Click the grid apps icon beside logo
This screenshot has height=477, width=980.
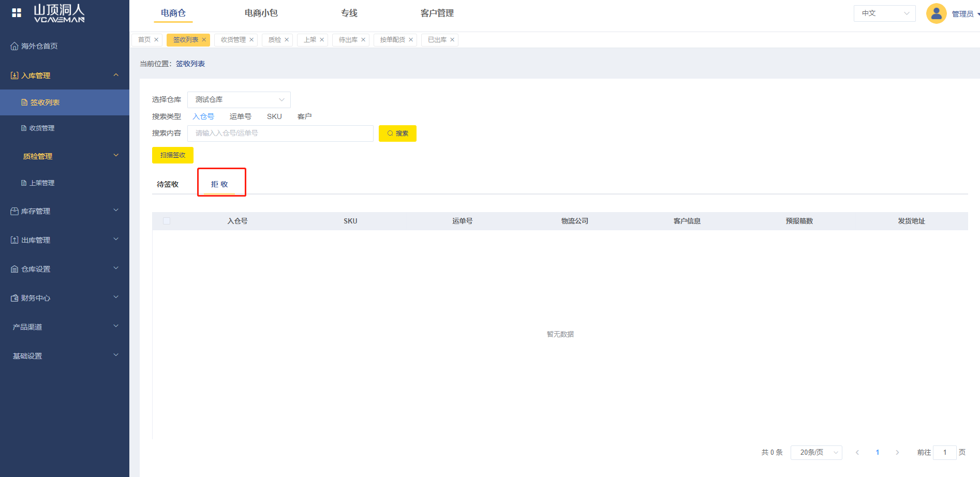click(17, 13)
